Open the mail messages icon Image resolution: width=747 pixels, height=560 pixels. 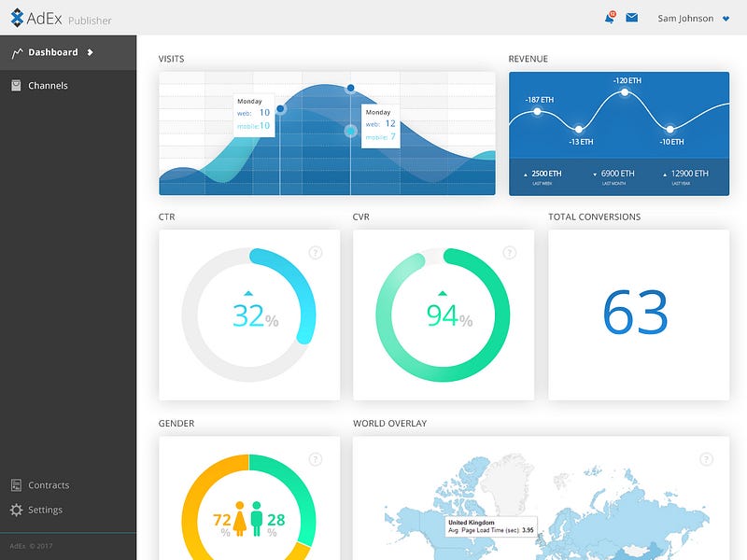(632, 18)
